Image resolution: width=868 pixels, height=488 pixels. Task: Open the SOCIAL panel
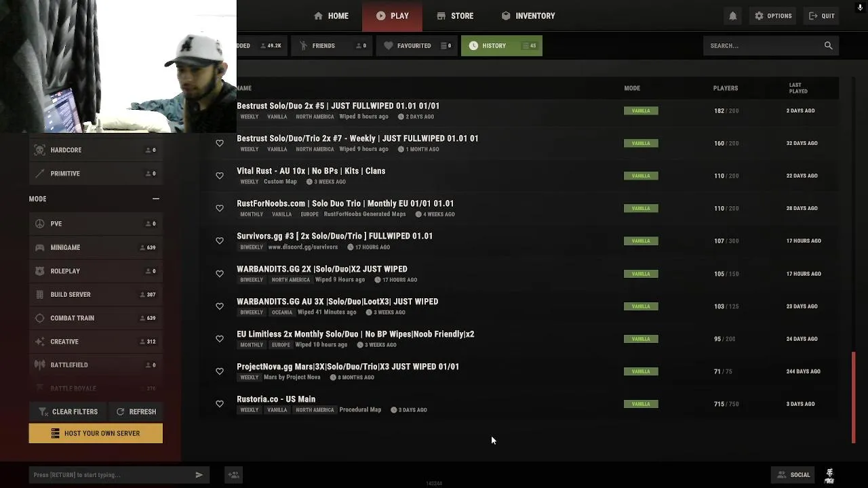point(793,474)
